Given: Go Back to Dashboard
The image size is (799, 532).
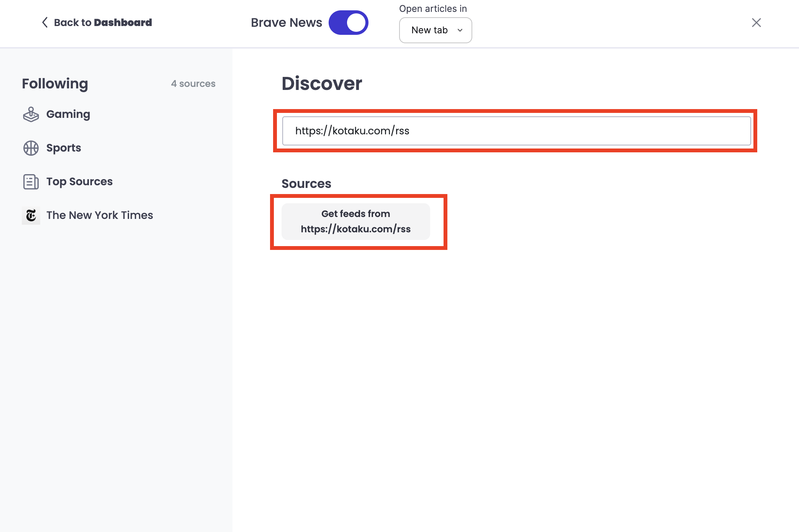Looking at the screenshot, I should click(x=97, y=23).
